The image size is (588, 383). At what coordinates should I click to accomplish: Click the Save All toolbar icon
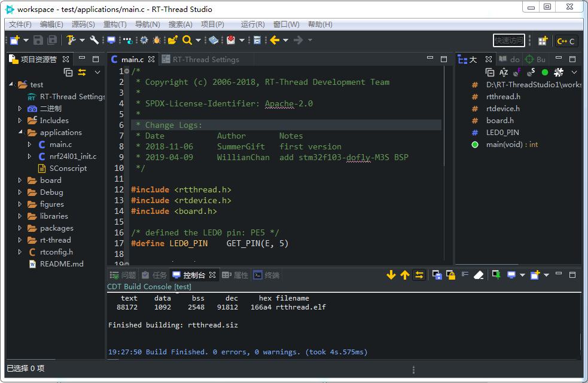[x=52, y=40]
